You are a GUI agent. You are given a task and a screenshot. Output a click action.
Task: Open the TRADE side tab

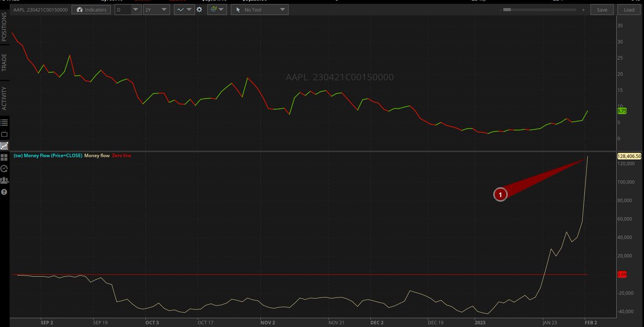point(4,62)
